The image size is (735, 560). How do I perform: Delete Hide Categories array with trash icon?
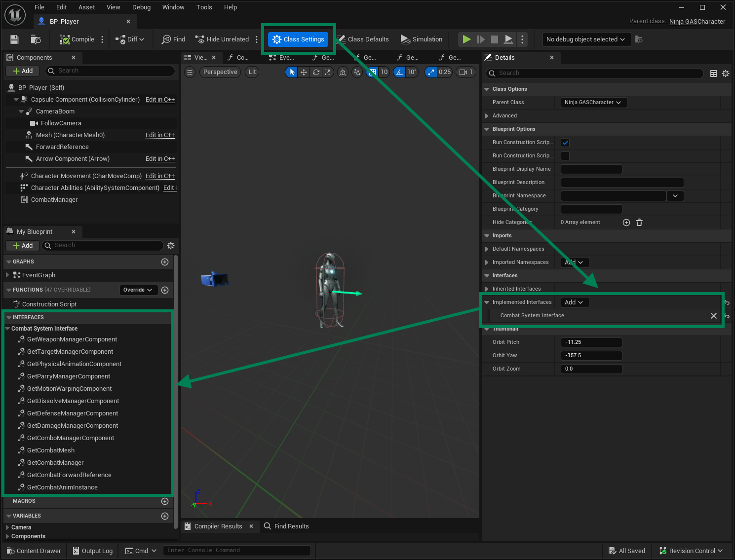[x=639, y=223]
